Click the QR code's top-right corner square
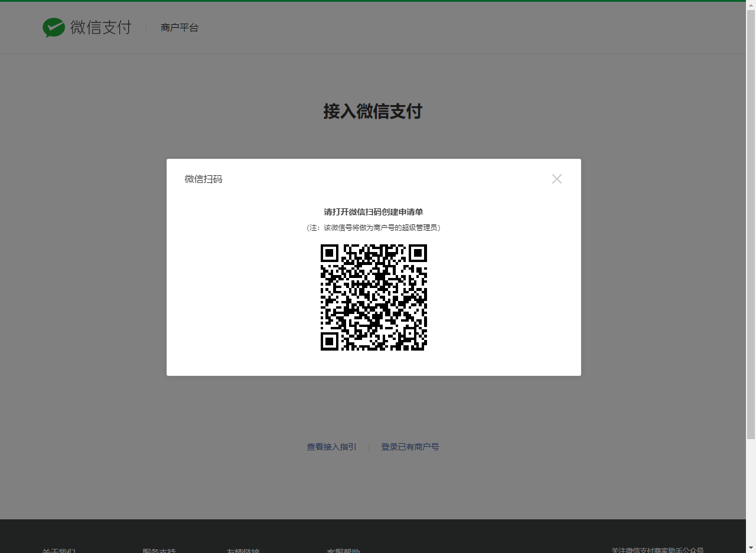This screenshot has width=756, height=553. click(418, 254)
